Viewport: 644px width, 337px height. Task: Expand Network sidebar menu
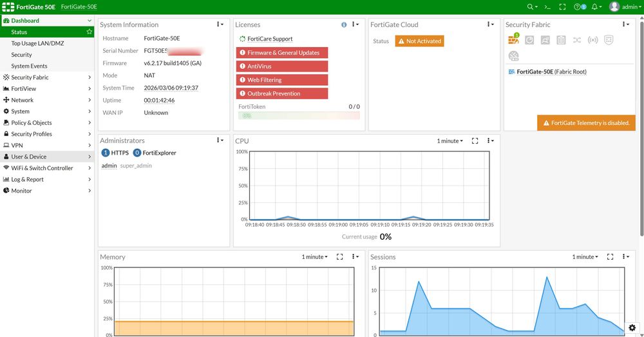pos(47,100)
